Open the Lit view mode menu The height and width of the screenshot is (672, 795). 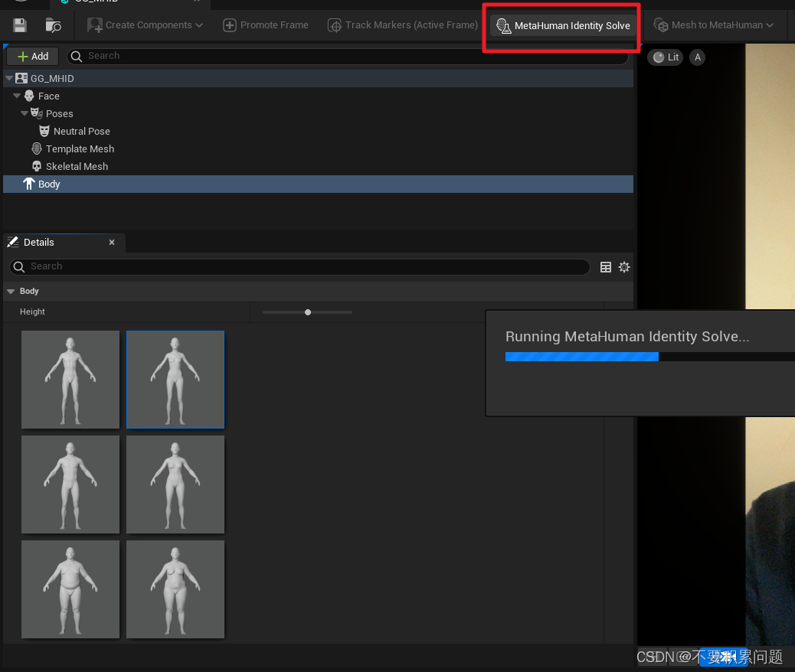(666, 57)
